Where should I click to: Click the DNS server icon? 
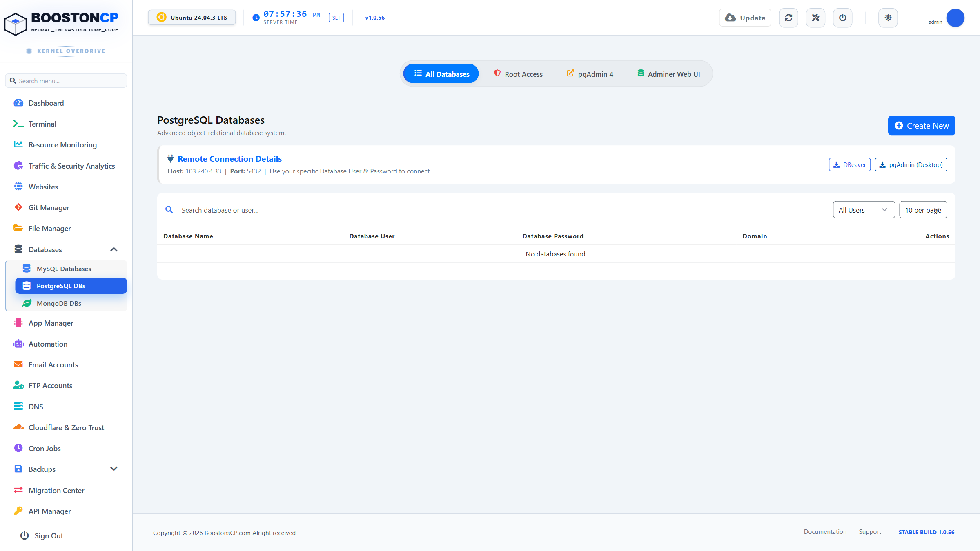click(x=18, y=406)
